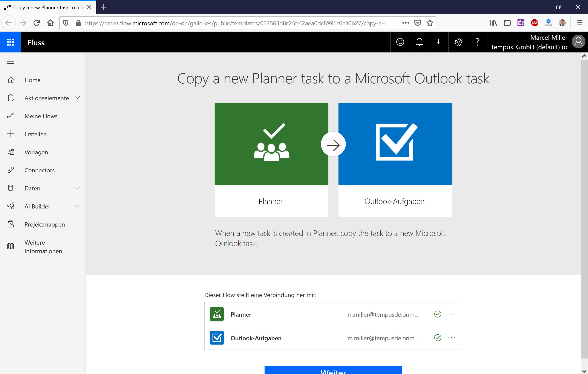Collapse the sidebar with hamburger icon

10,62
